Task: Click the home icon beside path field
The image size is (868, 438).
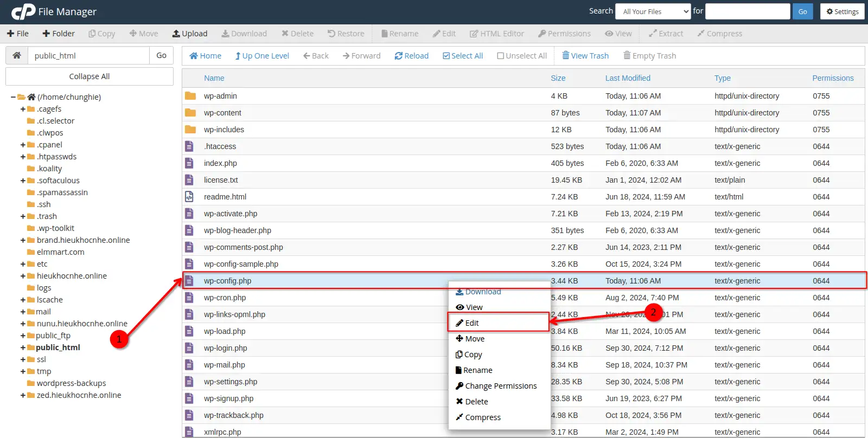Action: (x=17, y=55)
